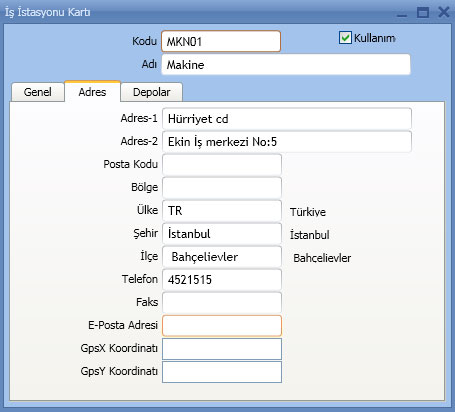Screen dimensions: 455x412
Task: Click the GpsX Koordinatı field
Action: coord(222,349)
